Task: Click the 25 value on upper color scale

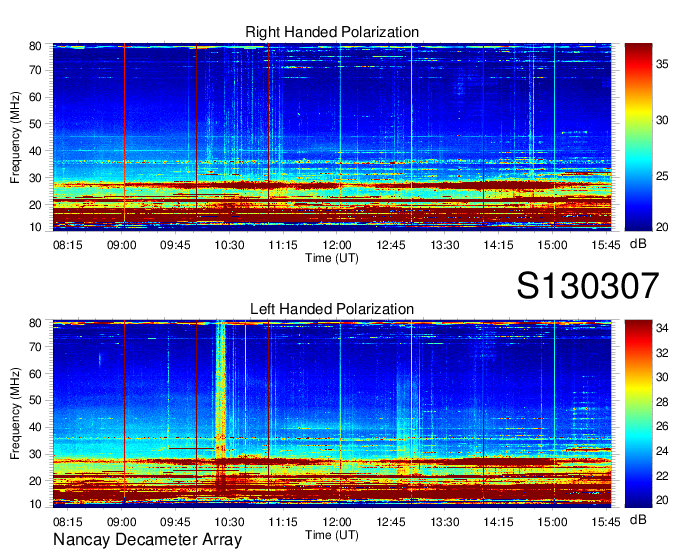Action: point(662,176)
